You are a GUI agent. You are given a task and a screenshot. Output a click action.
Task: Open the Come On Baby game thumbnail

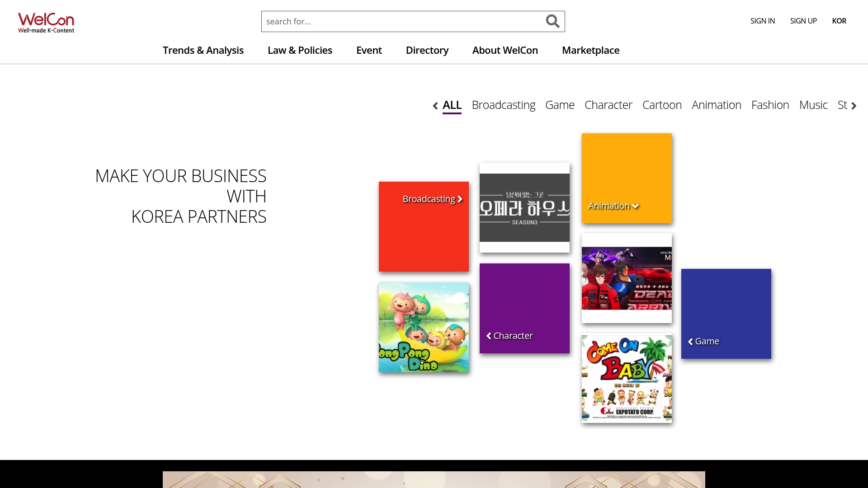pyautogui.click(x=627, y=379)
